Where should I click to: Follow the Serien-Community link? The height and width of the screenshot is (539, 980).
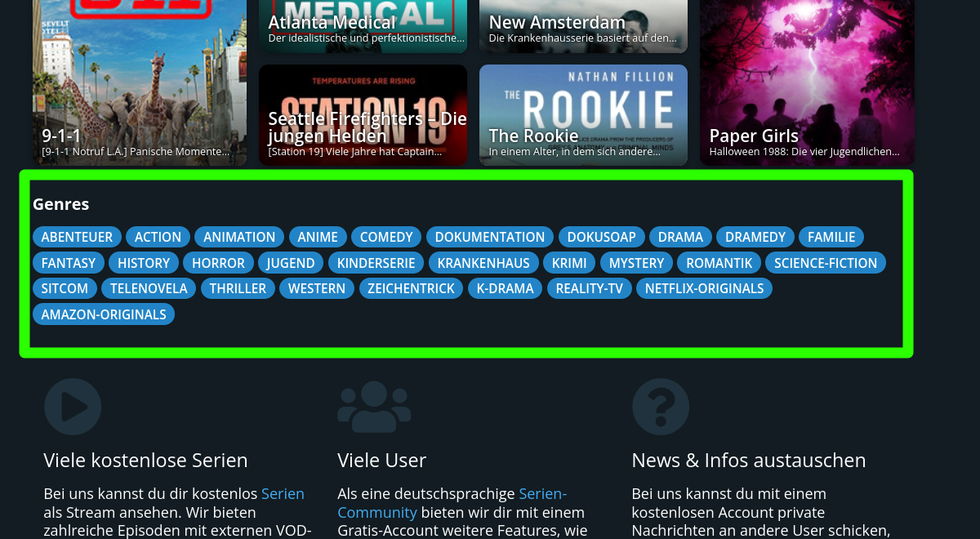click(x=452, y=503)
